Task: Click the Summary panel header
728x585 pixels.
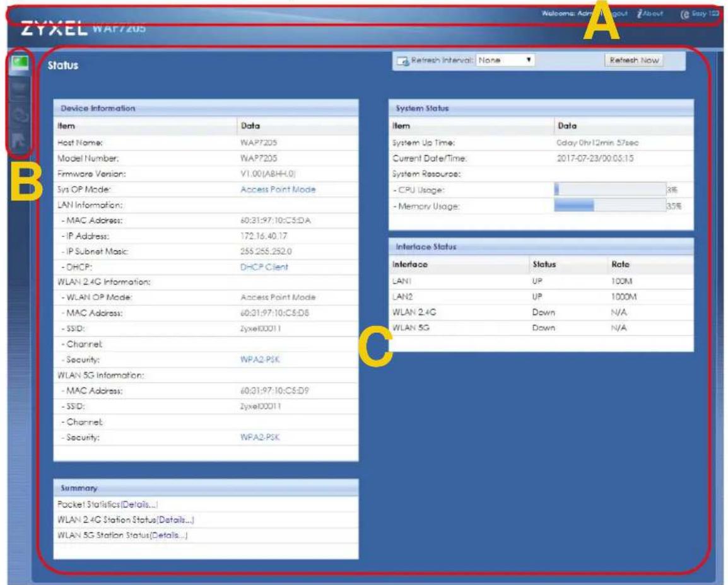Action: click(206, 488)
